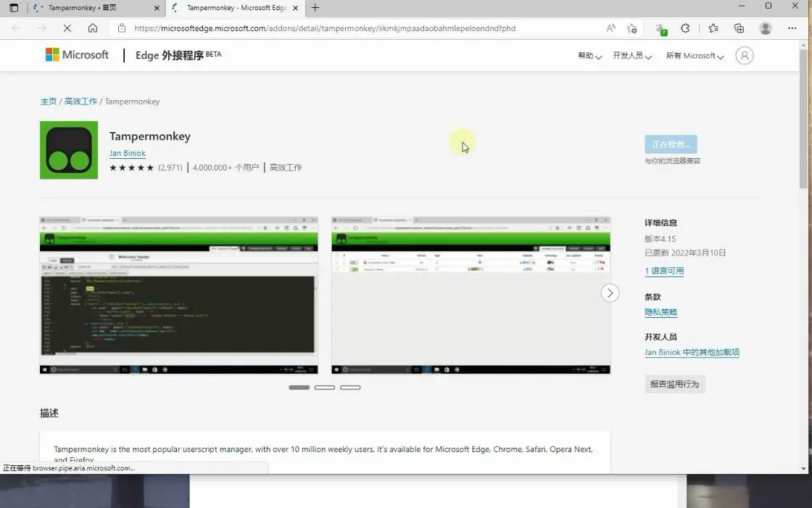Open Jan Biniok 中的其他加载项 link
The image size is (812, 508).
[x=692, y=353]
